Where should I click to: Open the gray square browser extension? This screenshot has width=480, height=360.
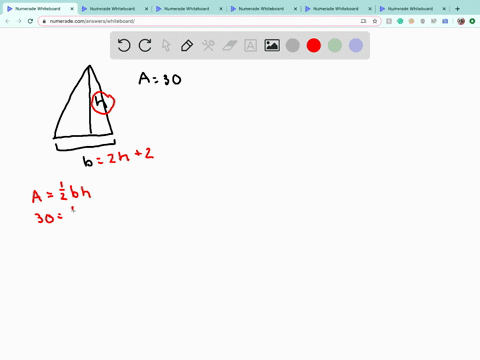pos(389,21)
